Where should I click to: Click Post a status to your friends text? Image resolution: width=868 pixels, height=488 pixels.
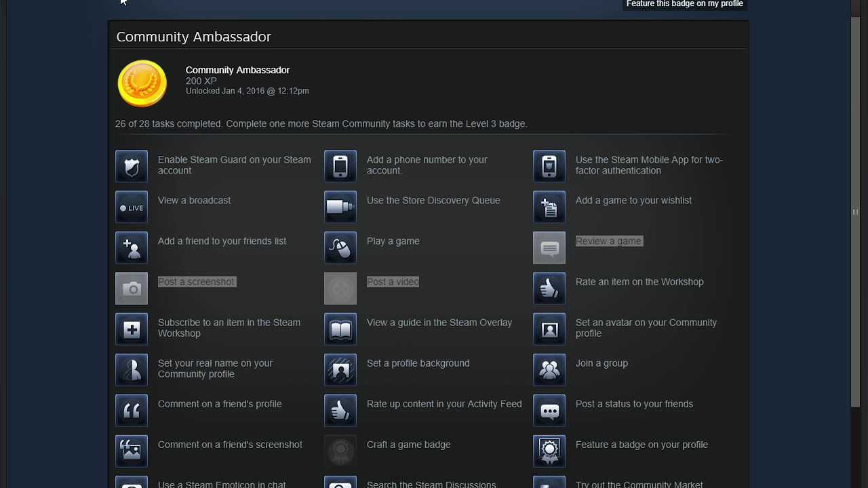634,404
